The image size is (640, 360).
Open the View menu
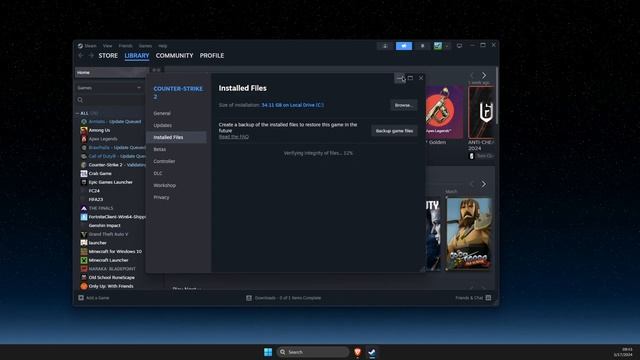[x=107, y=46]
